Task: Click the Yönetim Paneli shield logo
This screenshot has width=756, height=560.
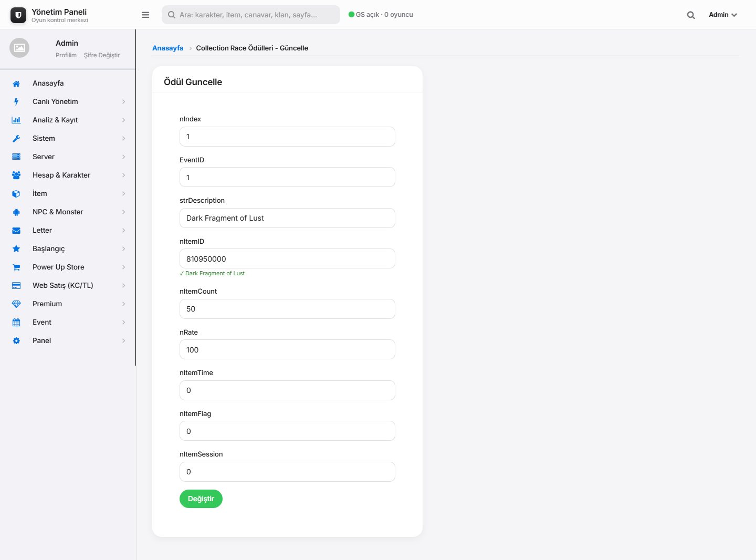Action: point(18,15)
